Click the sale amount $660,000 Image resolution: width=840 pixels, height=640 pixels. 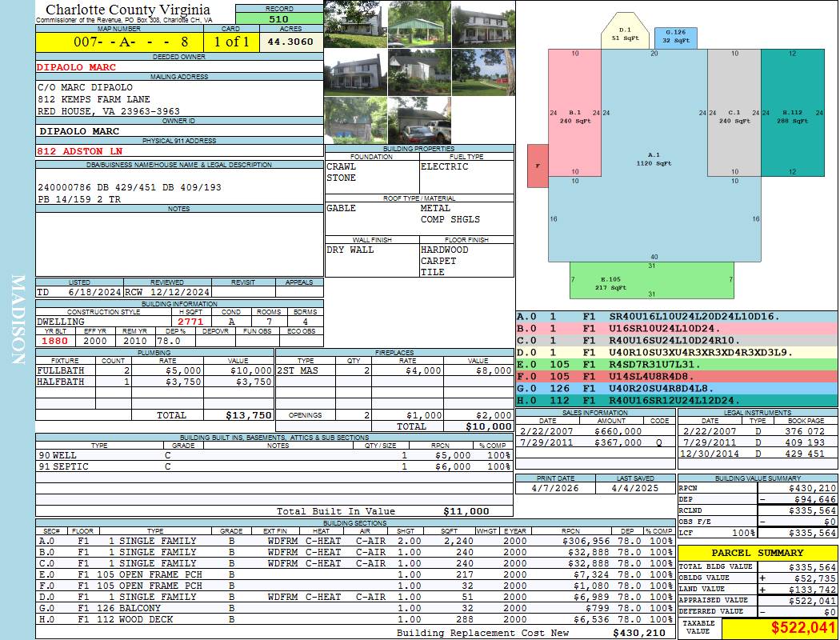coord(618,431)
